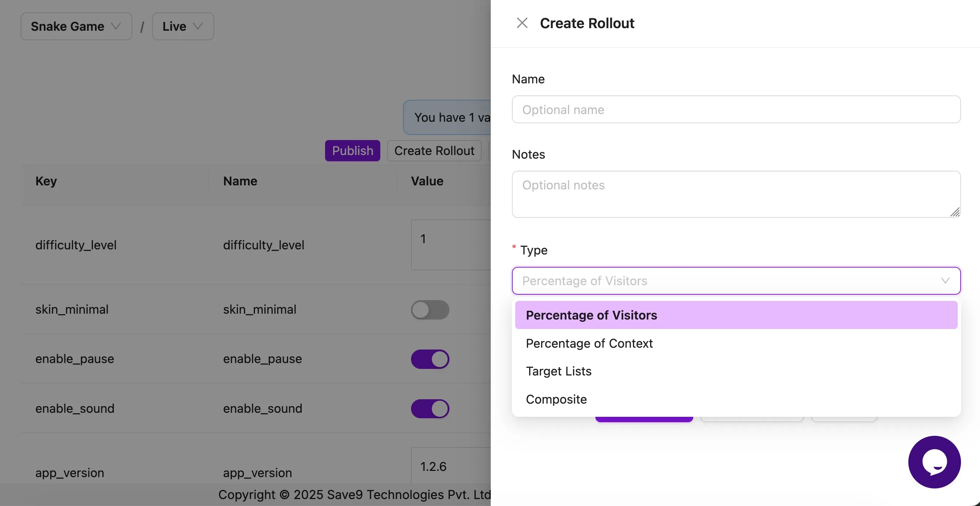The width and height of the screenshot is (980, 506).
Task: Toggle the skin_minimal switch
Action: [x=430, y=310]
